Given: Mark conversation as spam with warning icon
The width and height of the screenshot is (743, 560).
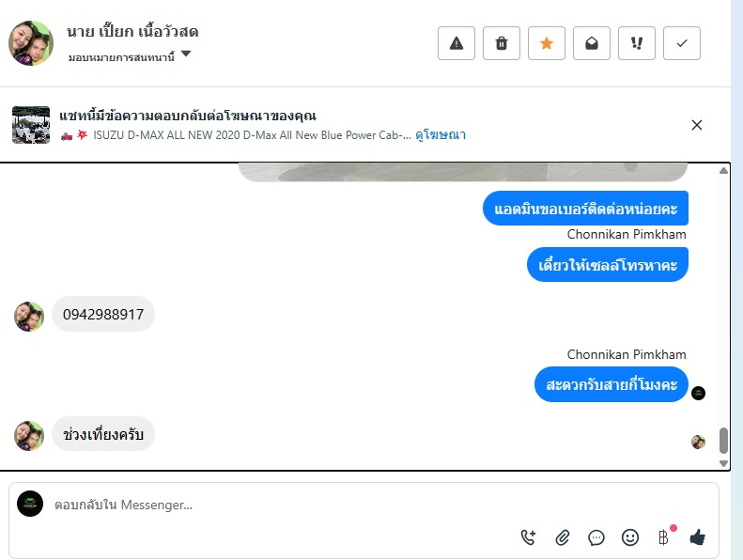Looking at the screenshot, I should coord(456,43).
